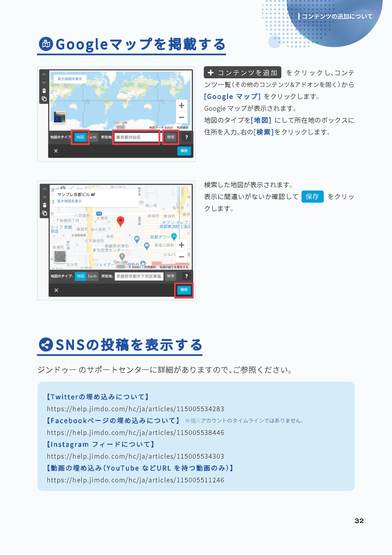The width and height of the screenshot is (392, 555).
Task: Open the Instagram help URL ending 115005534303
Action: point(135,456)
